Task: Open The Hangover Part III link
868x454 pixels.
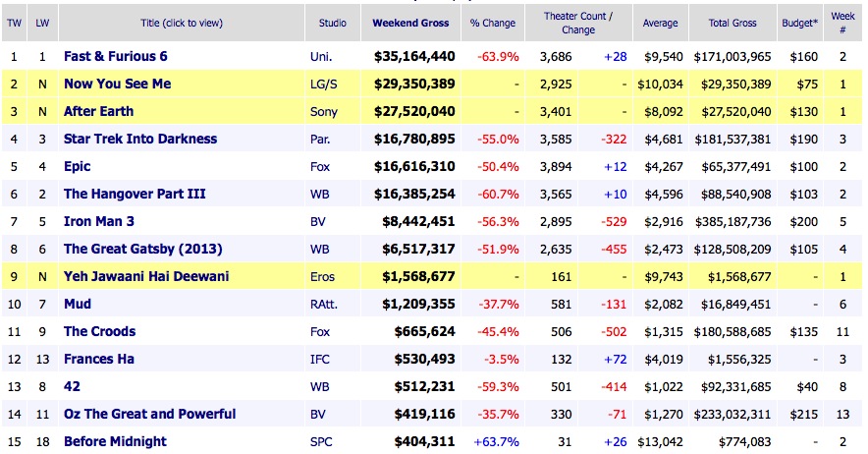Action: coord(135,194)
